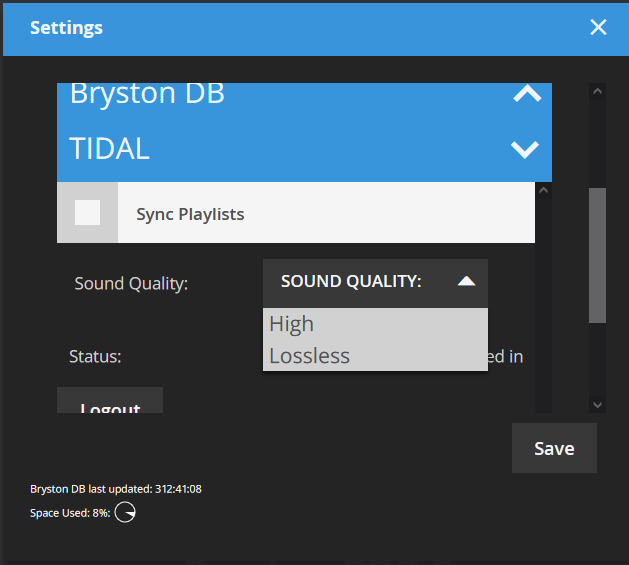629x565 pixels.
Task: Click the outer scrollbar up arrow
Action: point(597,91)
